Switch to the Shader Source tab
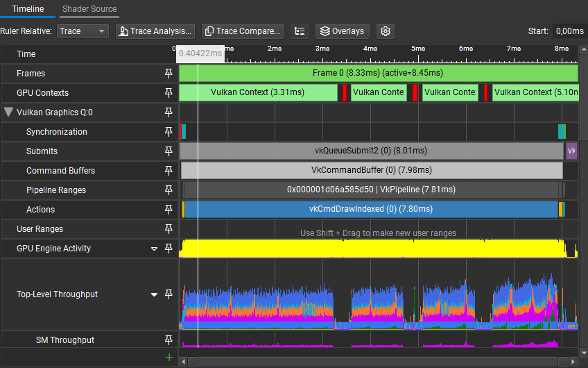Image resolution: width=588 pixels, height=368 pixels. [x=89, y=9]
